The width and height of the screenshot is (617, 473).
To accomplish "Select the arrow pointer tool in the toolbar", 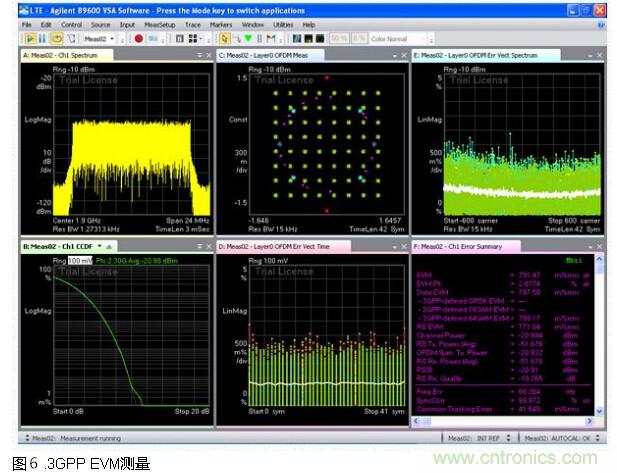I will coord(224,38).
